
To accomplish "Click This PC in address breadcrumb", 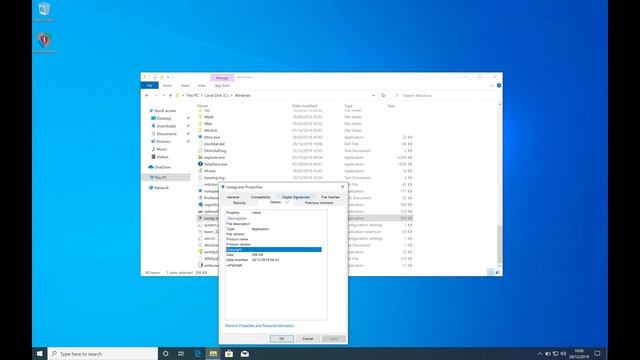I will coord(192,96).
